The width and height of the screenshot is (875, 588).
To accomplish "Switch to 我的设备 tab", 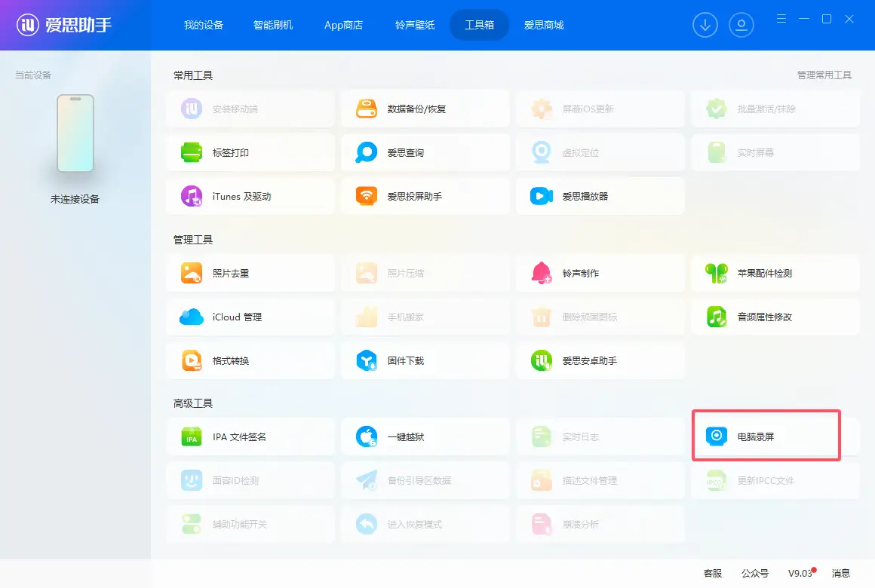I will (204, 25).
